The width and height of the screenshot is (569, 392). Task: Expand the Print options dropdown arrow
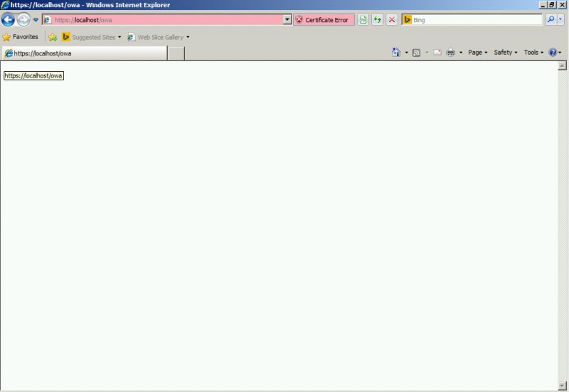[x=461, y=53]
